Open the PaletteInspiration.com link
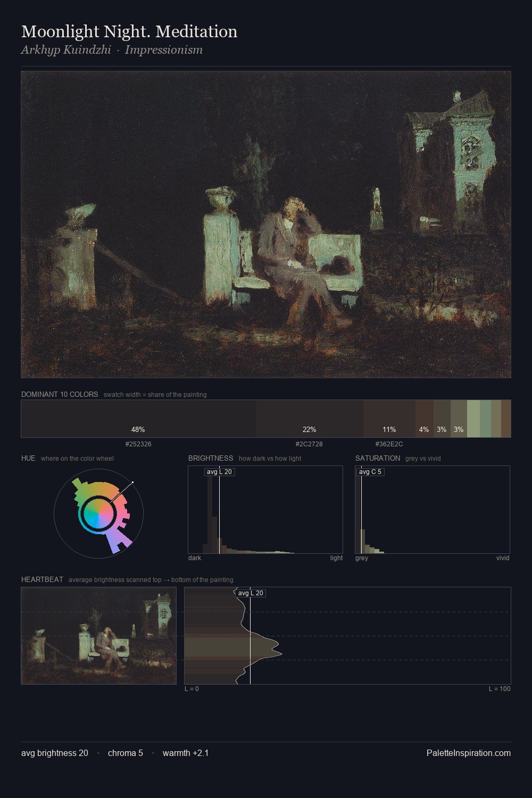 point(469,753)
